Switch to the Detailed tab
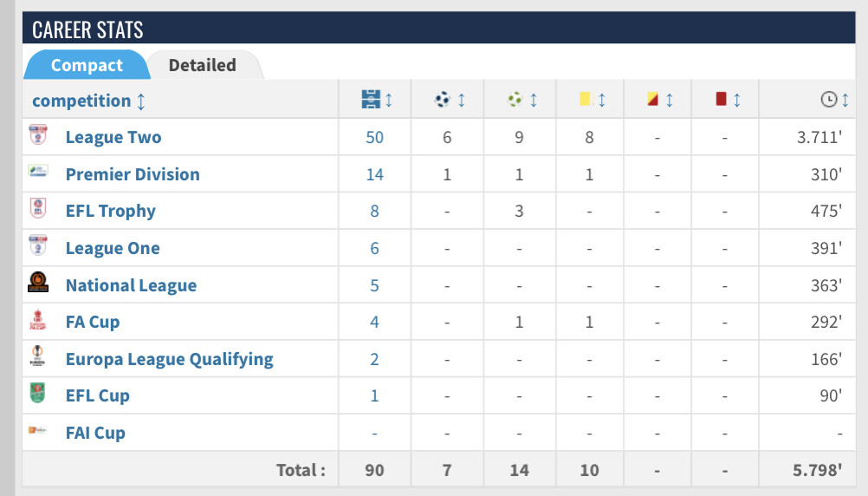The height and width of the screenshot is (496, 868). [203, 65]
